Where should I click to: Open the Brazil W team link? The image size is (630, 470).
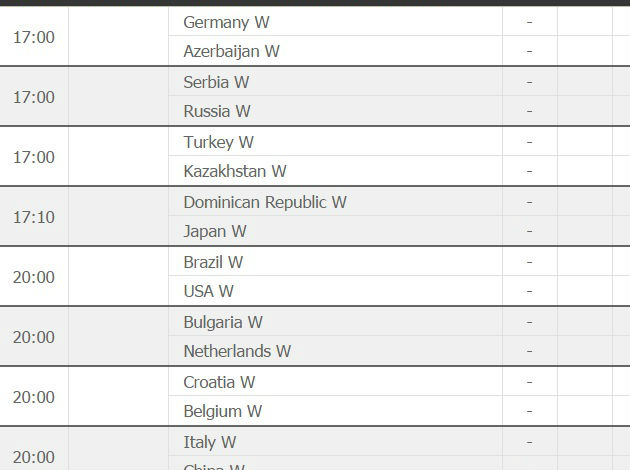point(213,262)
